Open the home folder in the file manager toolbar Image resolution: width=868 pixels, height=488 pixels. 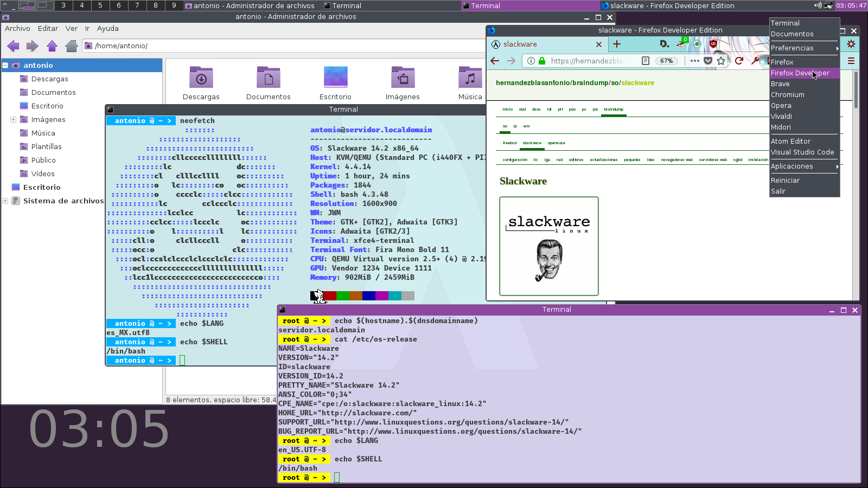(x=72, y=46)
